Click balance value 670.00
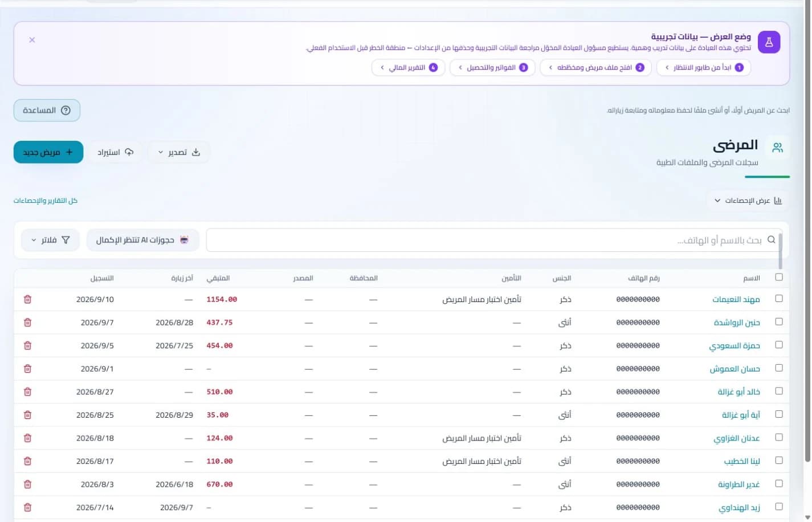Viewport: 812px width, 522px height. point(219,484)
